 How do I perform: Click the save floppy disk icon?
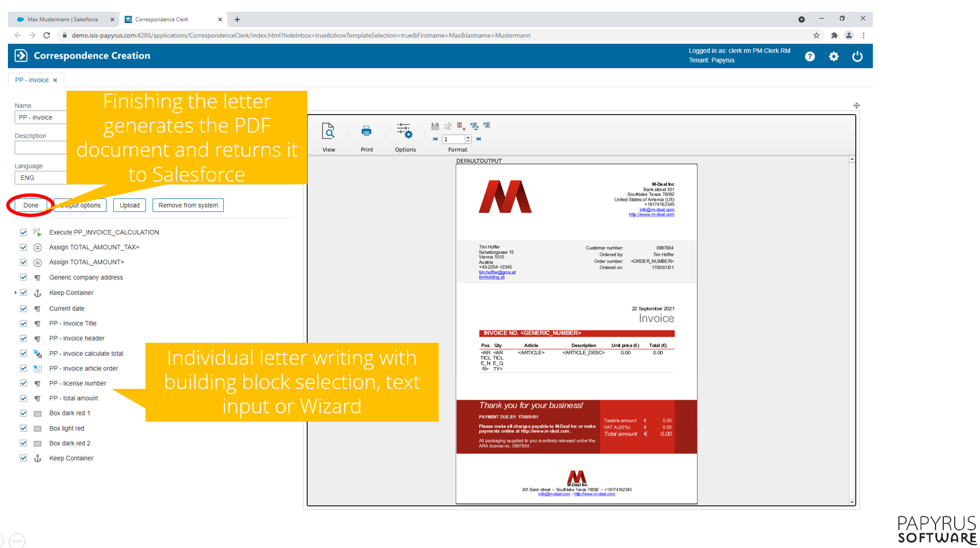pos(435,126)
